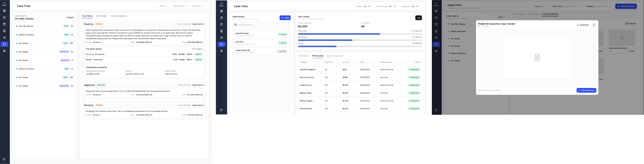Click the blue Add client button
This screenshot has height=164, width=644.
point(285,18)
